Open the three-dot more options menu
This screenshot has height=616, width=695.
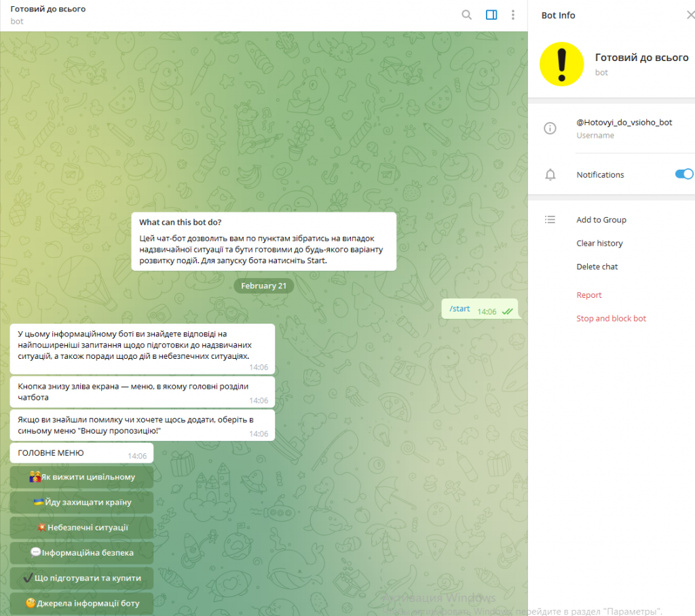pyautogui.click(x=513, y=15)
